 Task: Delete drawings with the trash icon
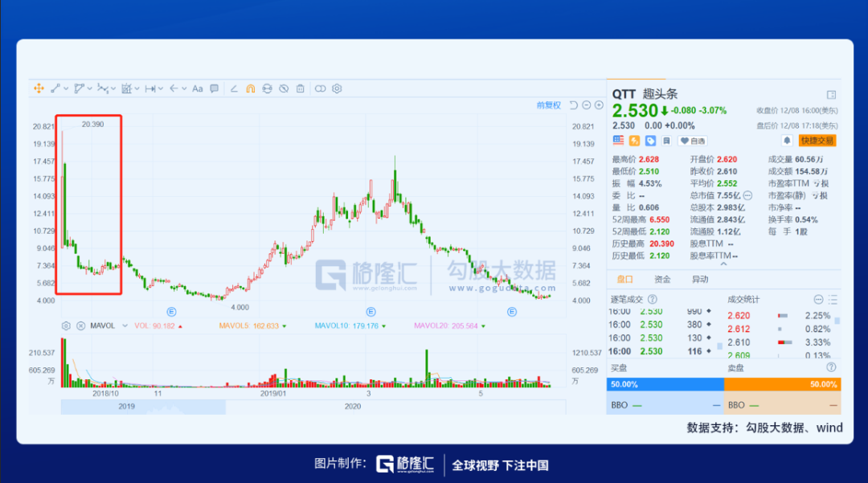(300, 88)
